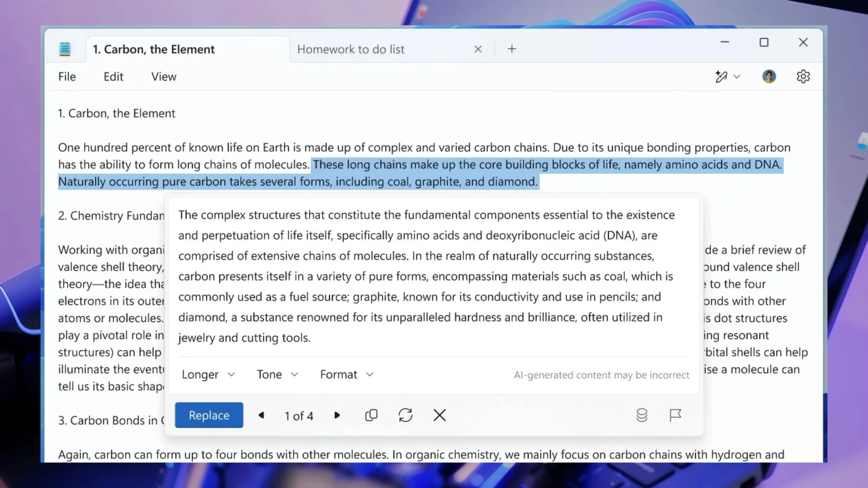Close the Homework to do list tab

478,49
